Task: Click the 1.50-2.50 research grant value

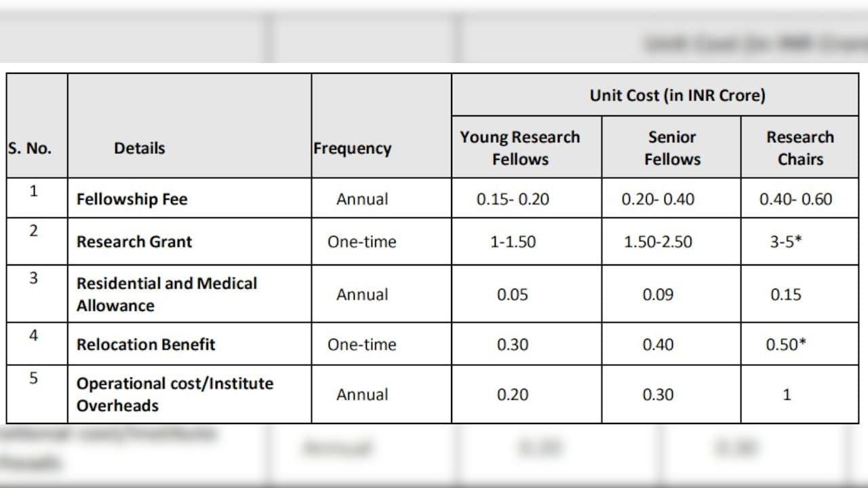Action: tap(658, 242)
